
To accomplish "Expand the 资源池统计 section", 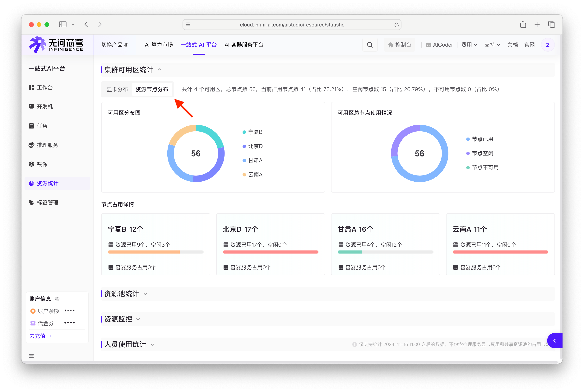I will (125, 294).
